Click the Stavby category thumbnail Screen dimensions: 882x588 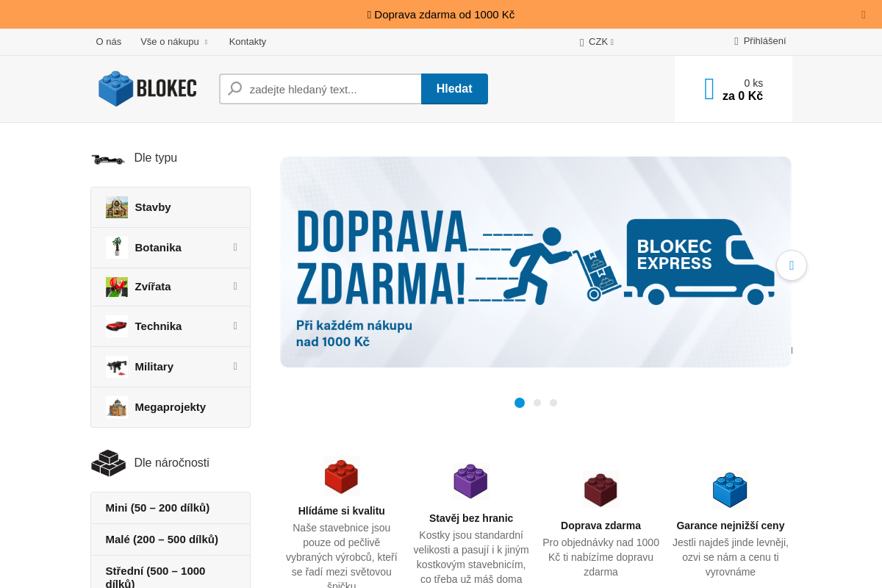117,207
